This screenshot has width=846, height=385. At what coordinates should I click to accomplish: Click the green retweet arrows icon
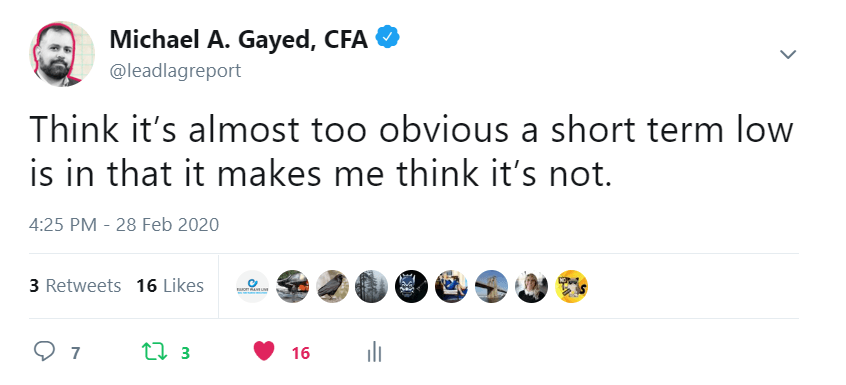(x=155, y=352)
